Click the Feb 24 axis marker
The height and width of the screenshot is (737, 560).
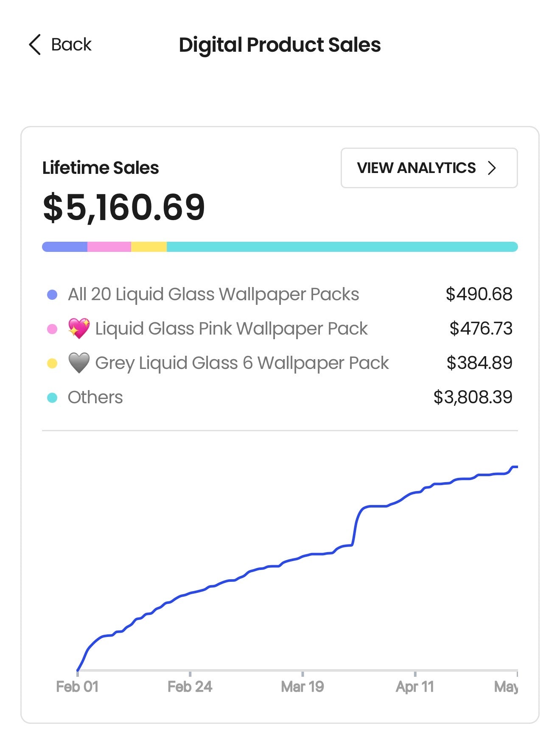pos(190,687)
